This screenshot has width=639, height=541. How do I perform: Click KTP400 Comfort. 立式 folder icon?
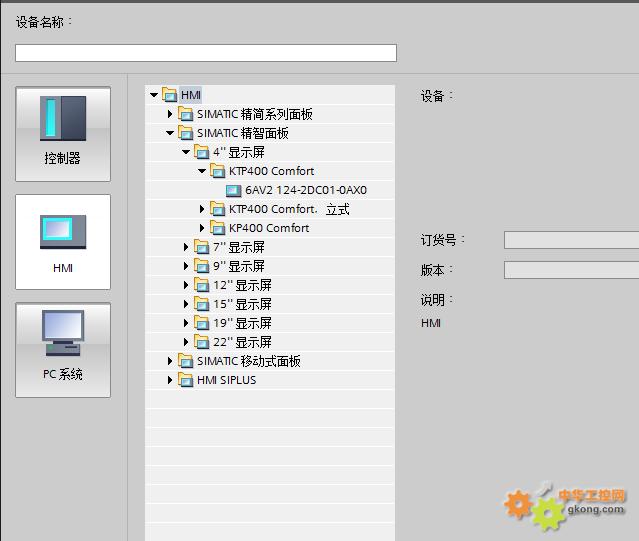coord(217,209)
